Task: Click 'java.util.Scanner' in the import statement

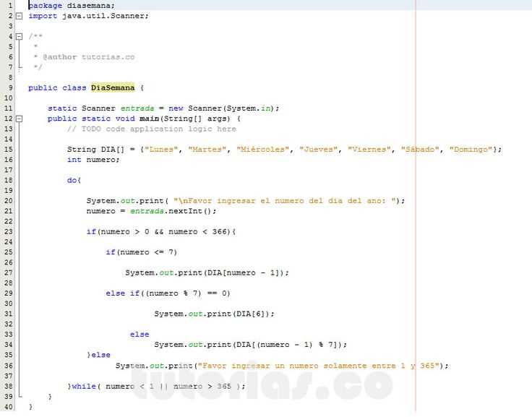Action: [x=103, y=16]
